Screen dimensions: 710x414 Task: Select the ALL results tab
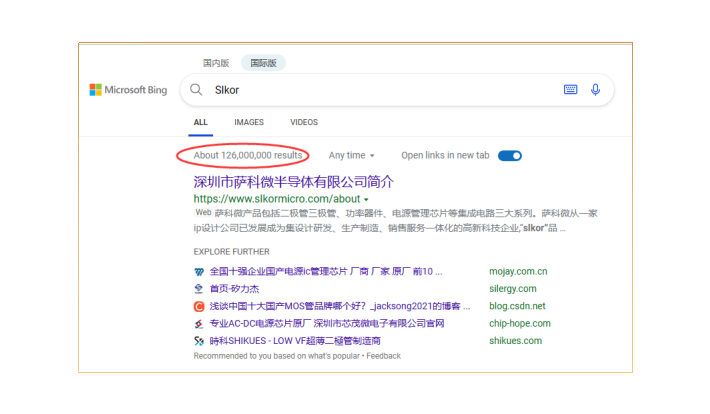tap(201, 122)
